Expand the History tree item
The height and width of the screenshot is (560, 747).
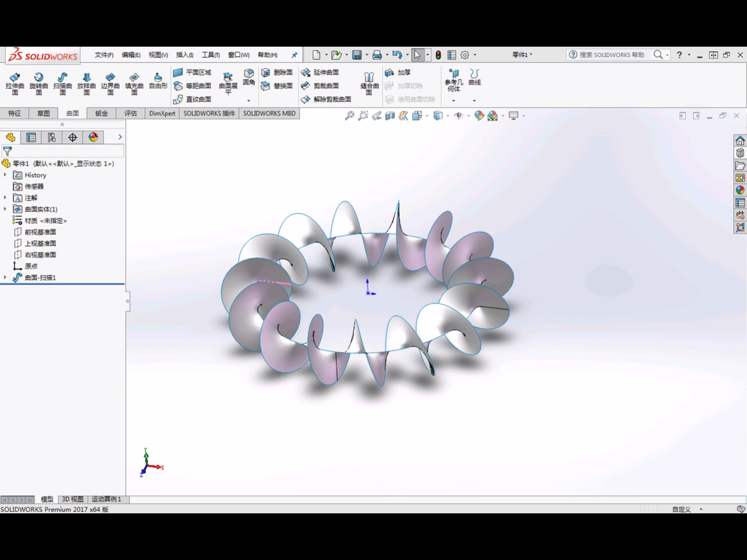coord(5,175)
